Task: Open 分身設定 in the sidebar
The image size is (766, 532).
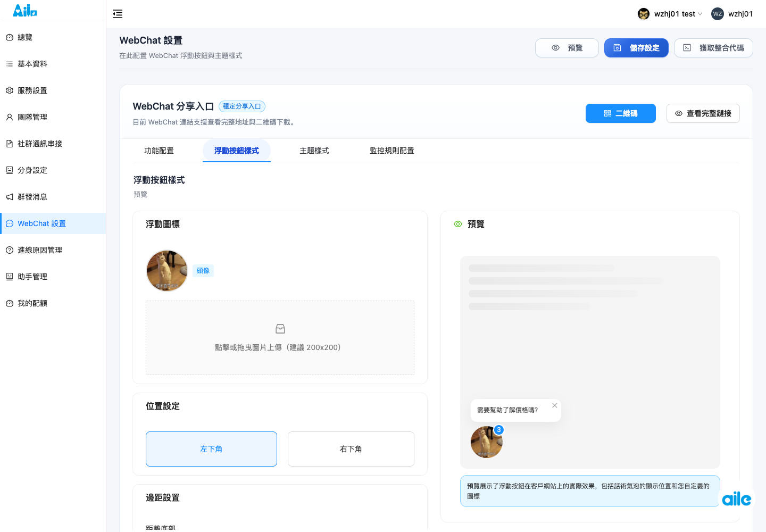Action: coord(53,170)
